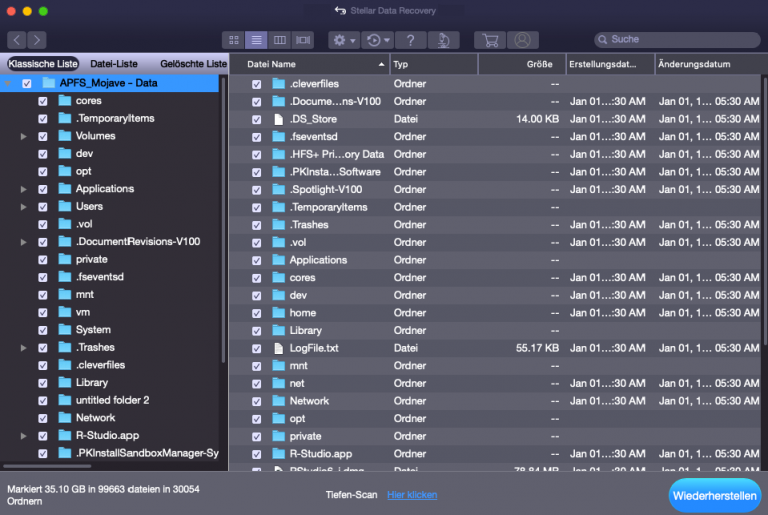
Task: Uncheck the System folder checkbox in tree
Action: coord(43,331)
